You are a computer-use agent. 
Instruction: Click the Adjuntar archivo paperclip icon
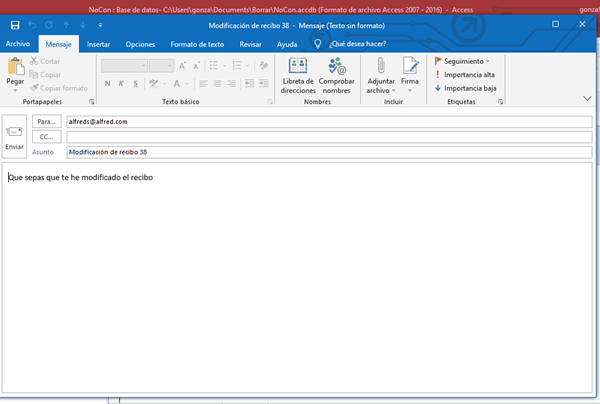[381, 67]
